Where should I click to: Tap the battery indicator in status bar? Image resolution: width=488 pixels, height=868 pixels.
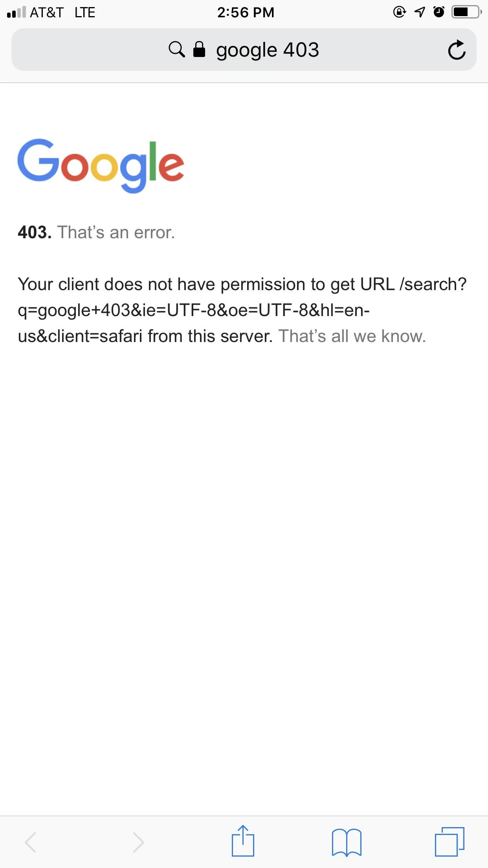(467, 12)
